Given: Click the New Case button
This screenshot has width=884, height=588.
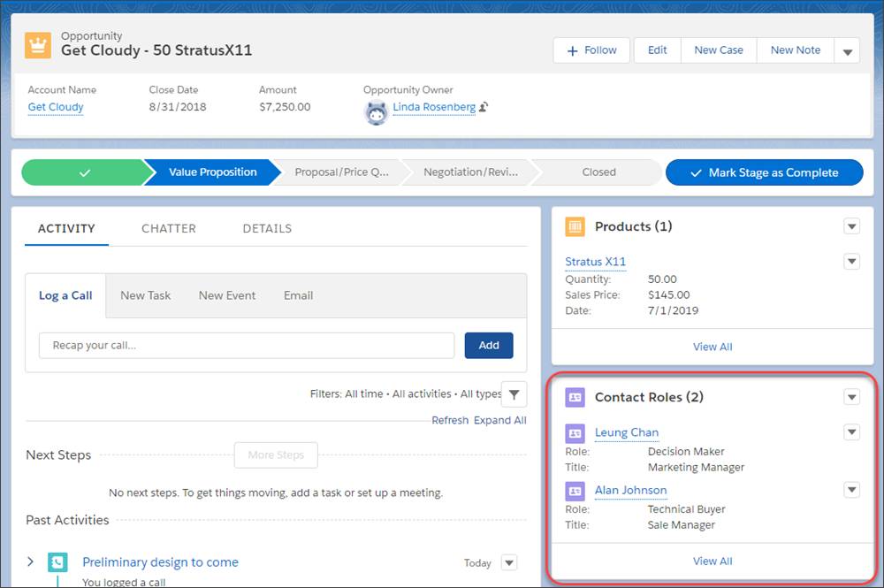Looking at the screenshot, I should 719,50.
